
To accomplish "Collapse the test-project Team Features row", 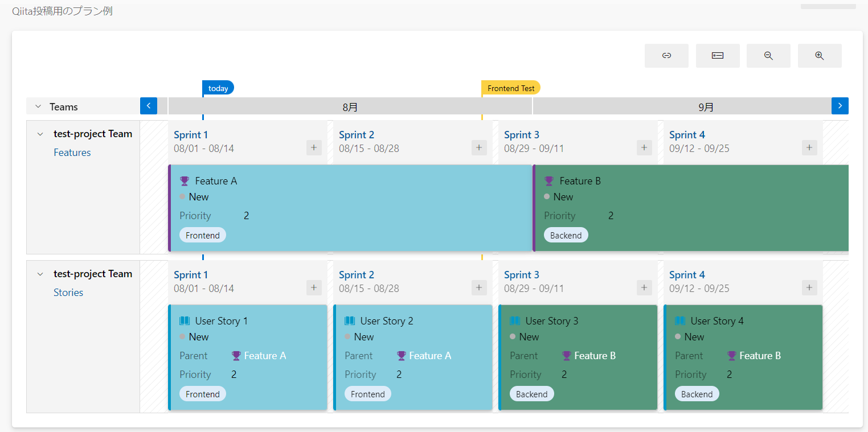I will point(39,133).
